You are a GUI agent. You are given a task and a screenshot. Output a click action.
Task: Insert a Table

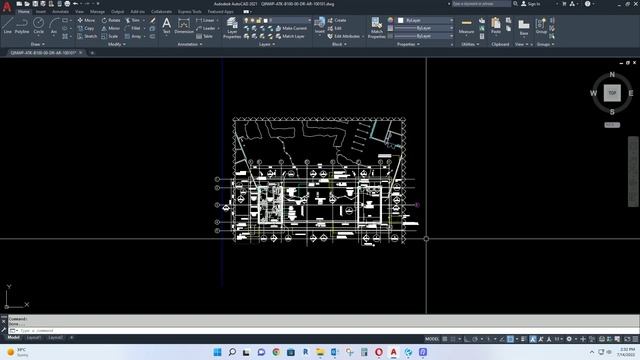point(204,36)
